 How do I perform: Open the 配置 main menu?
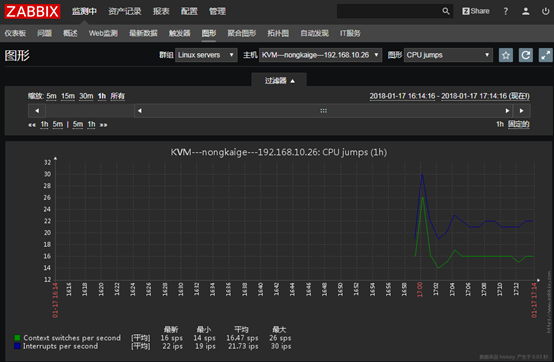click(x=189, y=11)
